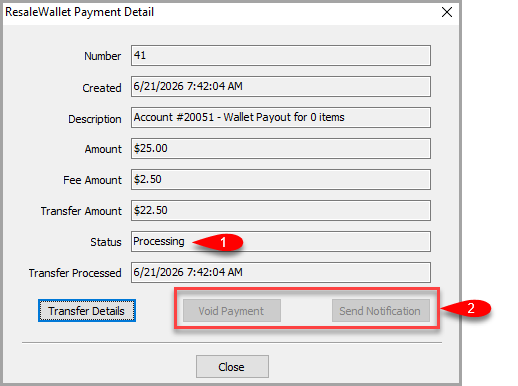
Task: Click the 'Transfer Processed' label text
Action: click(x=75, y=273)
